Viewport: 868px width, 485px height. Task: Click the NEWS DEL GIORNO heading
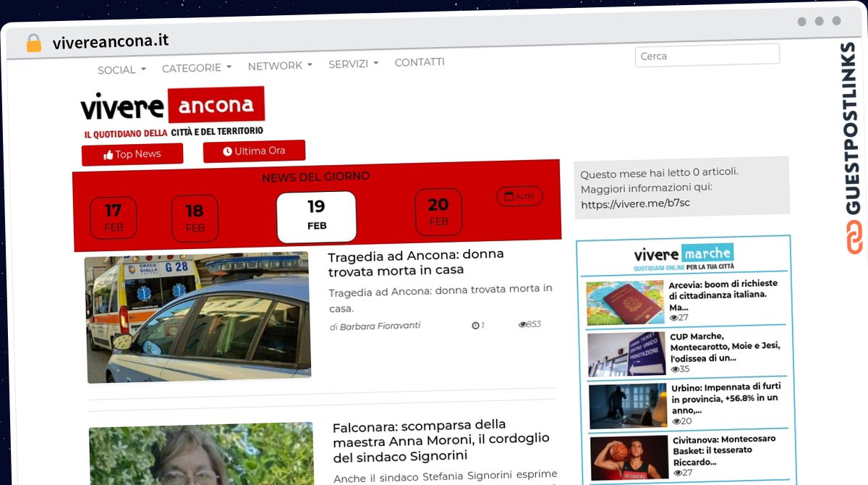tap(315, 177)
